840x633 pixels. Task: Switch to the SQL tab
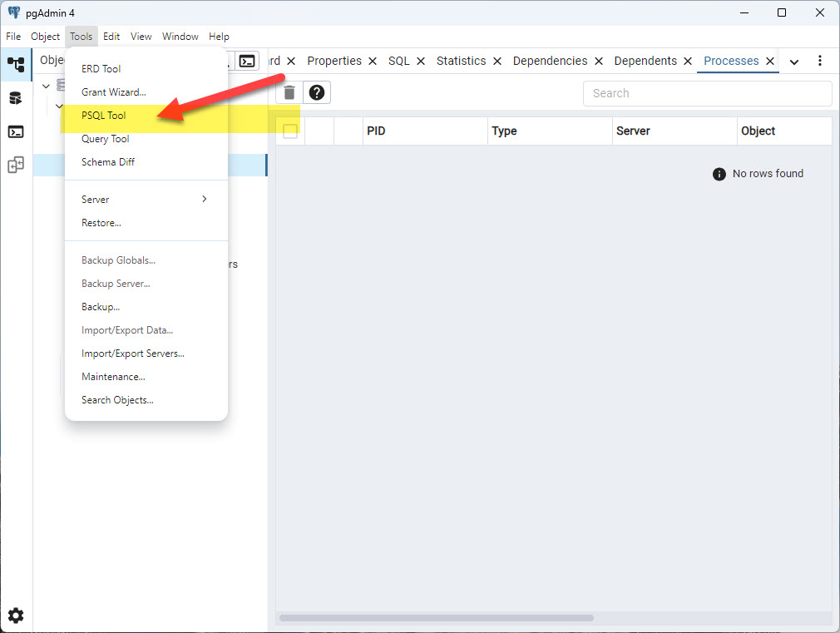point(398,61)
